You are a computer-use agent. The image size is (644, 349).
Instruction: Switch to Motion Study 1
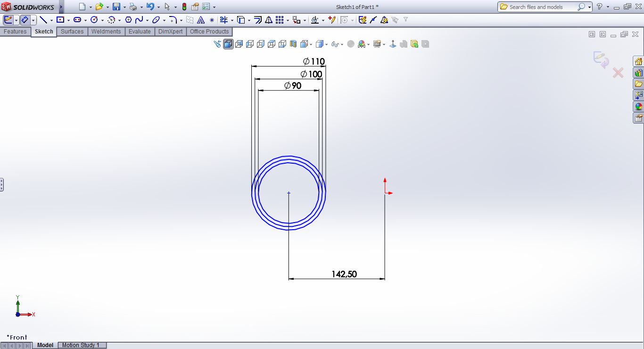tap(82, 345)
